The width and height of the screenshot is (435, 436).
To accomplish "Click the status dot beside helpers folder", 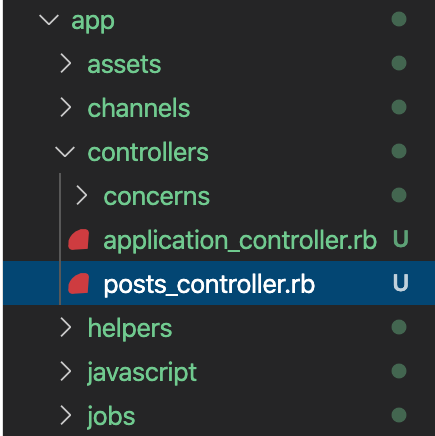I will (399, 327).
